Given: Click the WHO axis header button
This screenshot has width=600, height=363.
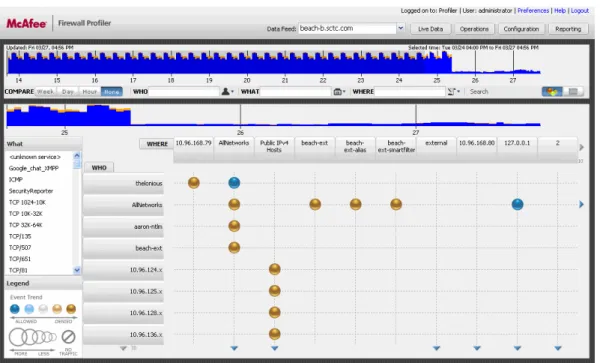Looking at the screenshot, I should [99, 168].
